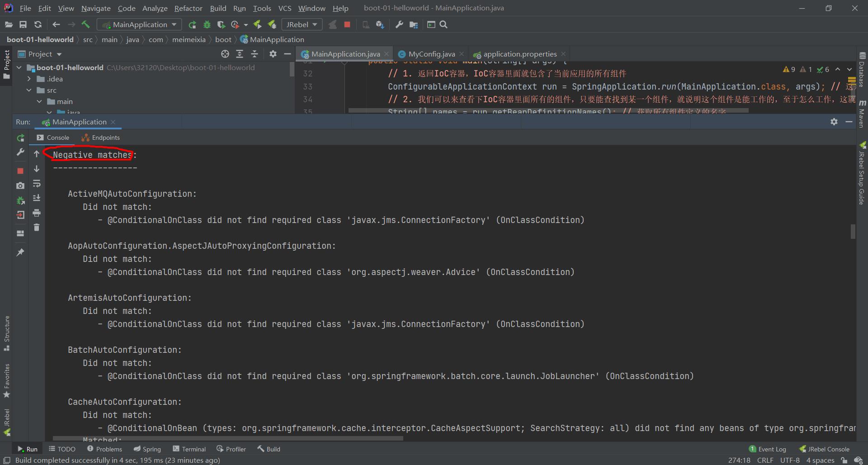Open the Run tool window button
This screenshot has width=868, height=465.
tap(28, 449)
